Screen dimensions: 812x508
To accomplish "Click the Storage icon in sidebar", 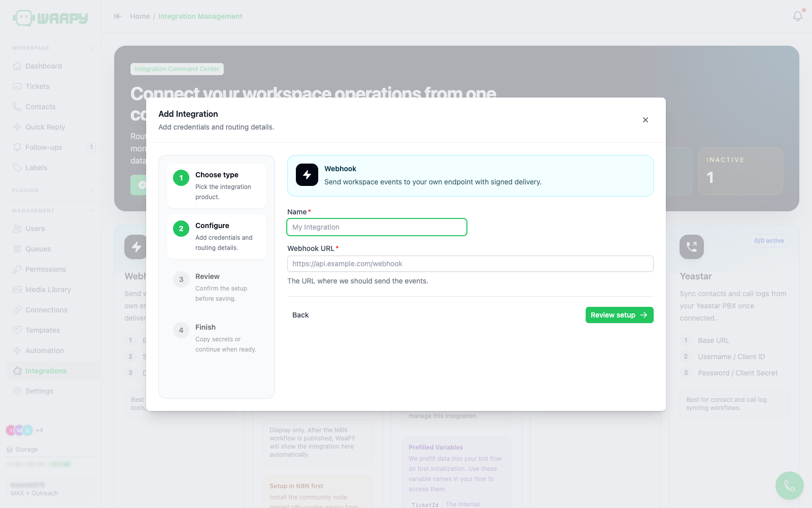I will [x=10, y=450].
